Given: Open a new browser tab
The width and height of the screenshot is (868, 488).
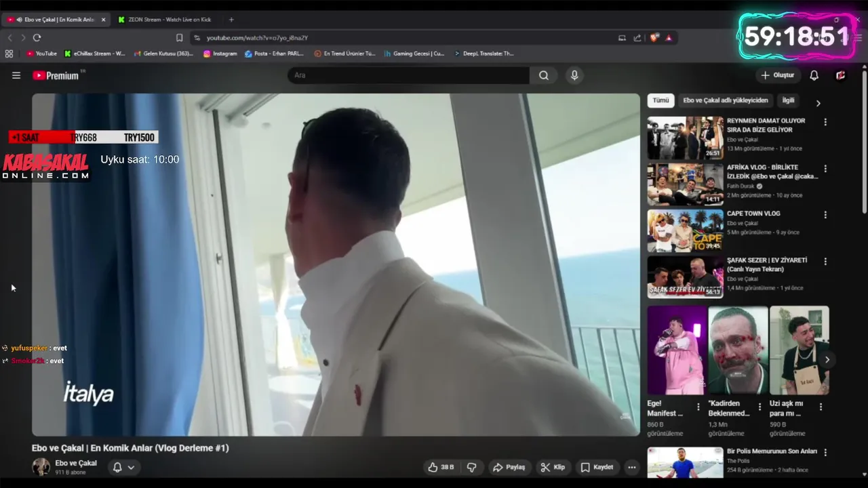Looking at the screenshot, I should click(231, 20).
